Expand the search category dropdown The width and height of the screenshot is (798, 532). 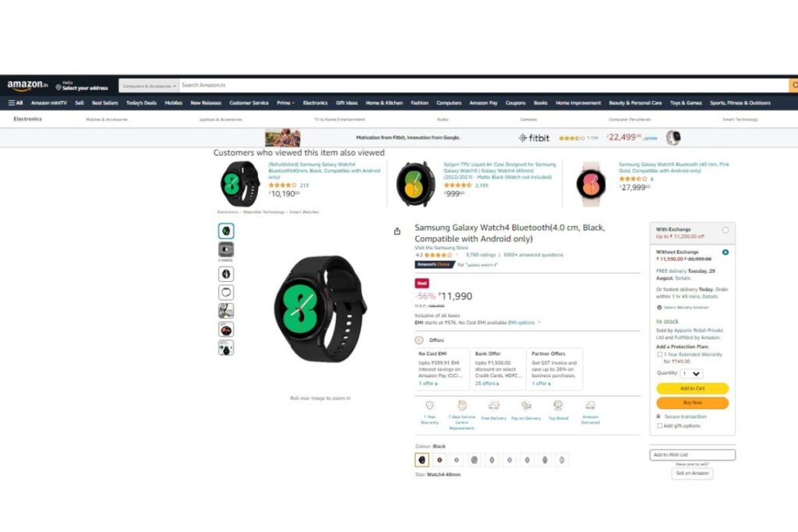149,86
